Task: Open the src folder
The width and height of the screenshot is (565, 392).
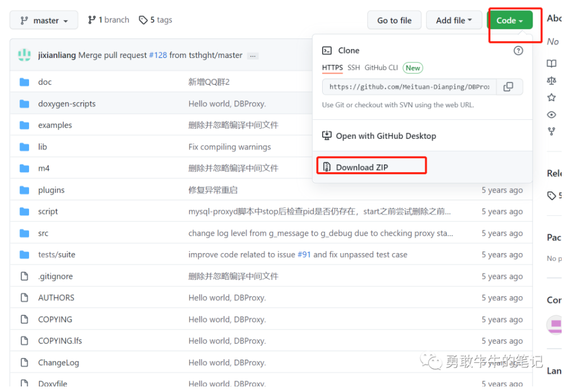Action: [43, 233]
